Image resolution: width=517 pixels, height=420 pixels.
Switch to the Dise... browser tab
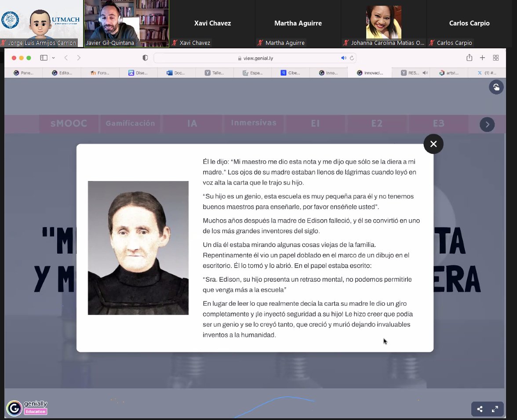pos(138,73)
